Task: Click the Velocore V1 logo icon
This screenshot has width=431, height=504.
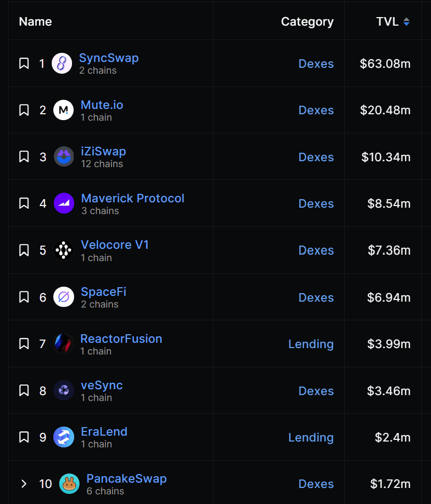Action: point(63,250)
